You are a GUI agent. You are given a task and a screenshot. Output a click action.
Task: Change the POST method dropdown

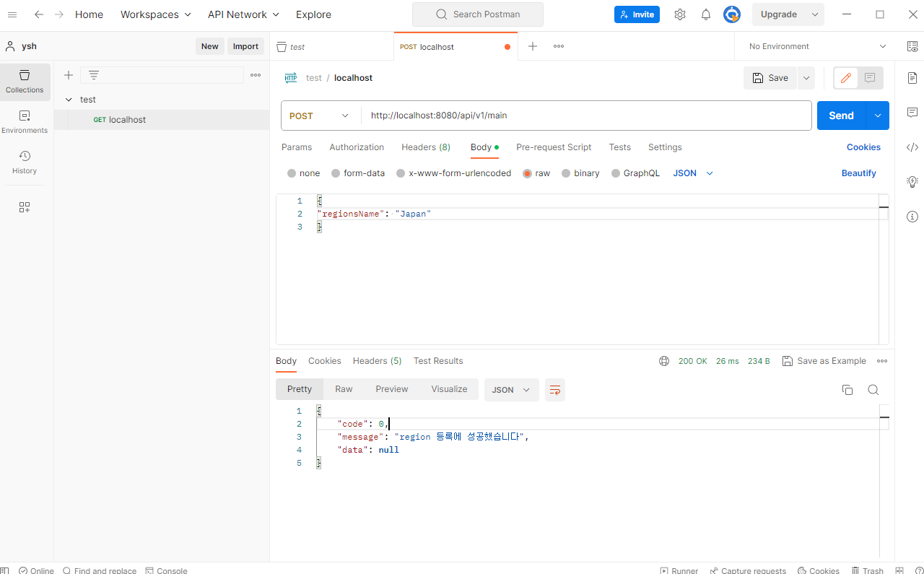tap(320, 116)
